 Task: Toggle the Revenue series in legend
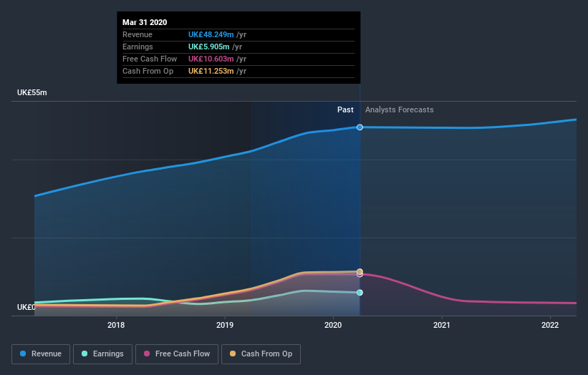pyautogui.click(x=41, y=354)
